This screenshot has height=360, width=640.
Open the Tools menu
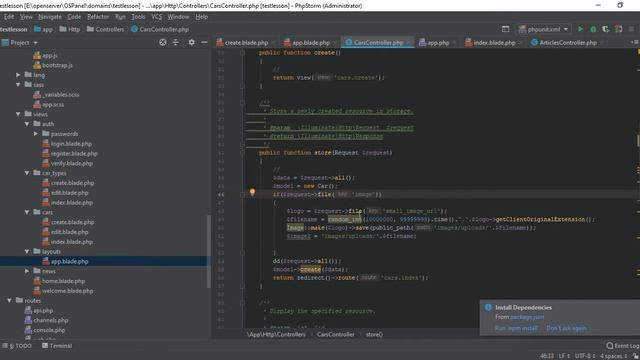(138, 17)
